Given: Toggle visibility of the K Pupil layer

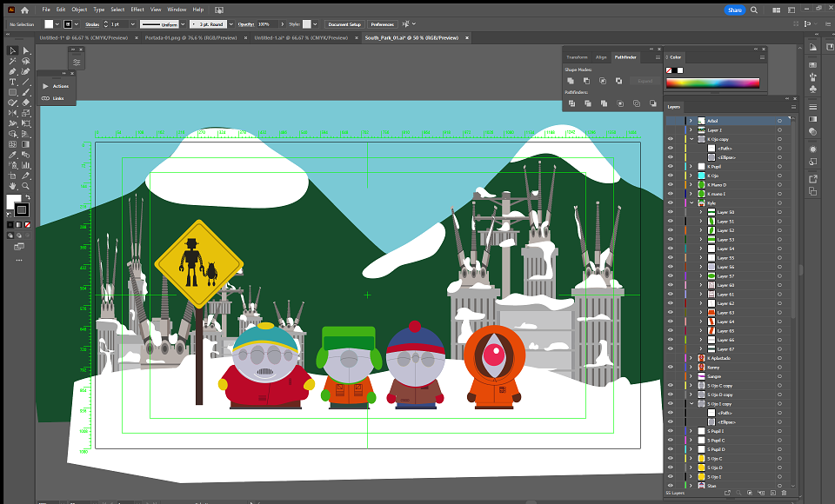Looking at the screenshot, I should [671, 167].
